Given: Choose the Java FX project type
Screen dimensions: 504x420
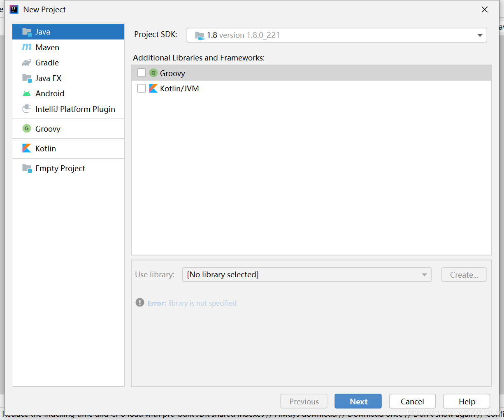Looking at the screenshot, I should pyautogui.click(x=68, y=78).
